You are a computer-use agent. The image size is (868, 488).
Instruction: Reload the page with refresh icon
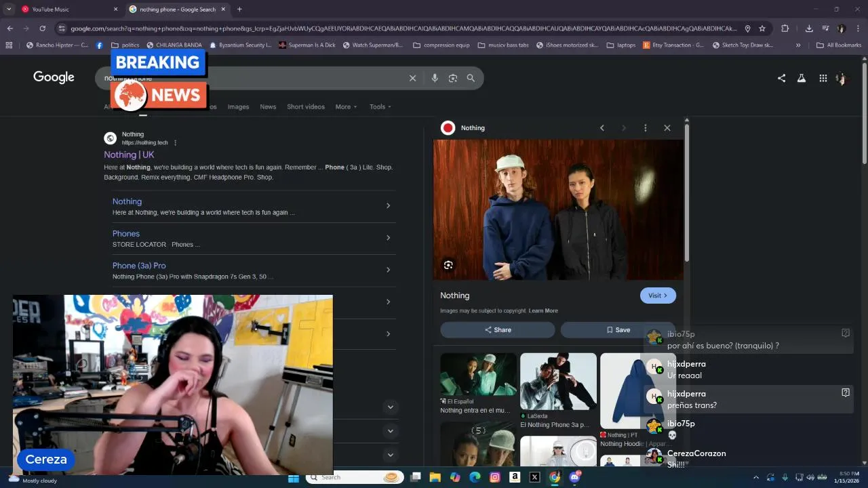coord(42,28)
